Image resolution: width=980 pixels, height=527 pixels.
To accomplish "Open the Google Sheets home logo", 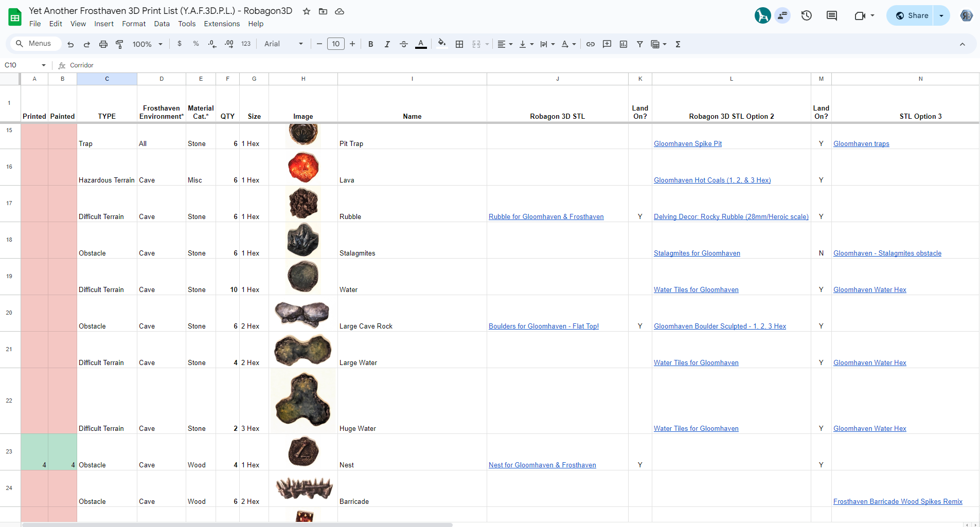I will coord(15,17).
